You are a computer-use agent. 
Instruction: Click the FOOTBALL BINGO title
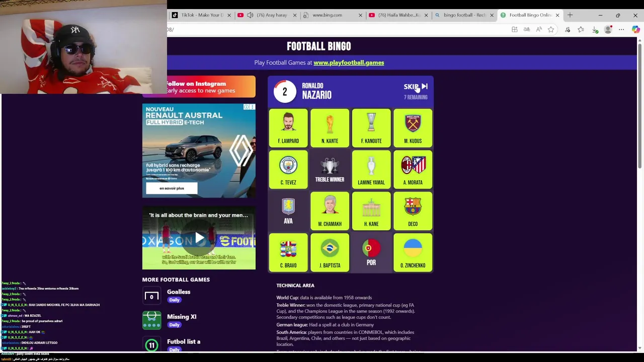point(319,46)
